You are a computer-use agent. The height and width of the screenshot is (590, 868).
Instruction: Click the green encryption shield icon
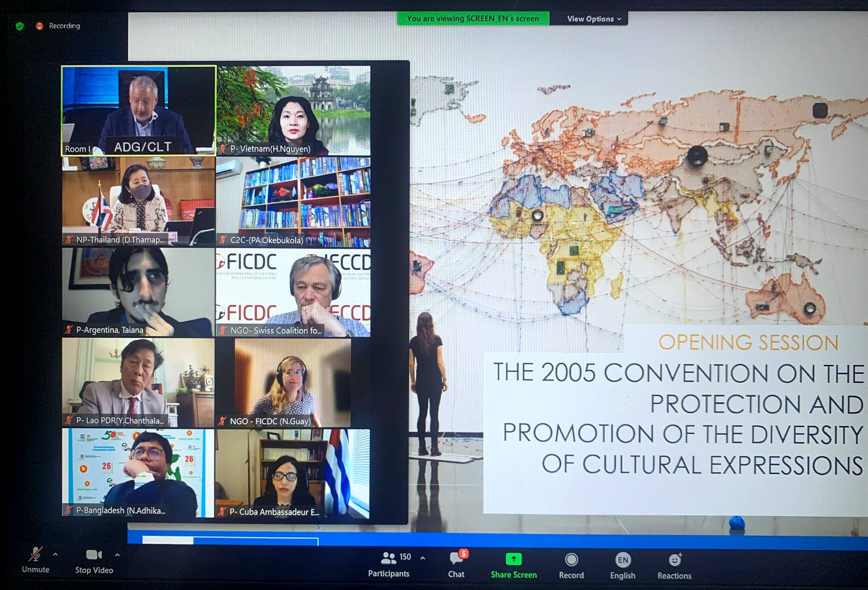19,26
